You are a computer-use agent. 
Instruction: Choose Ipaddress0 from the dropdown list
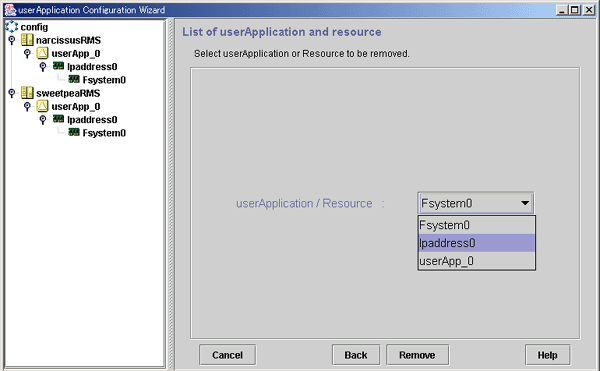[476, 243]
